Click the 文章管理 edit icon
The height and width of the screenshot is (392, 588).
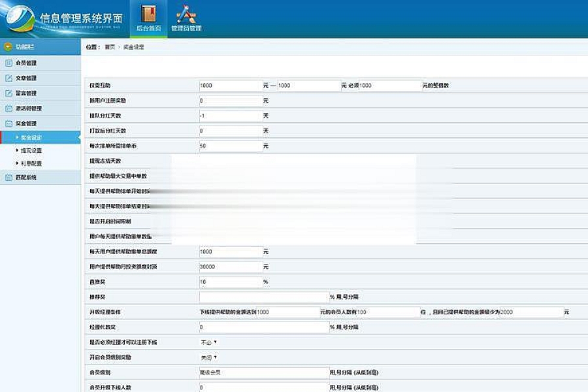click(x=9, y=78)
